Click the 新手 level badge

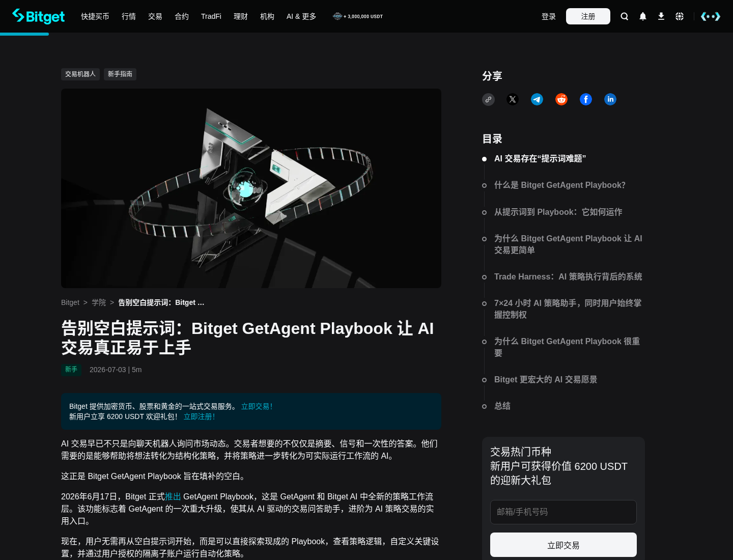71,370
